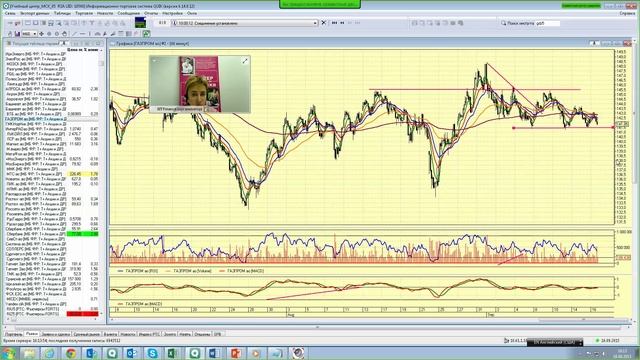Open the Отчеты menu
The height and width of the screenshot is (360, 640).
(x=151, y=13)
